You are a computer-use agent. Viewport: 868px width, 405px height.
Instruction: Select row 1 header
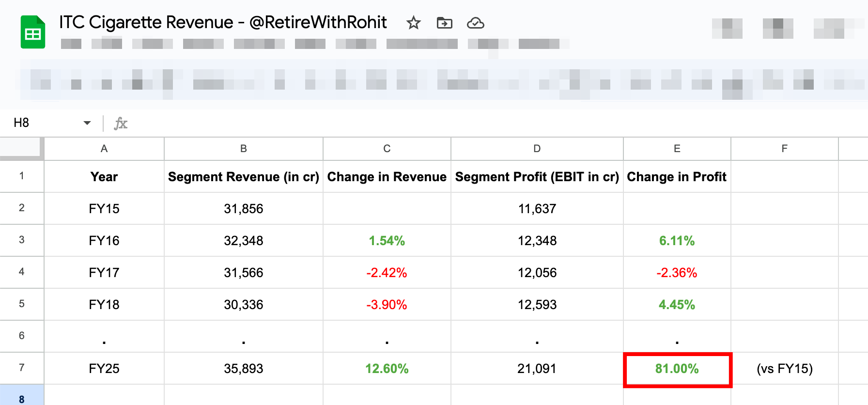point(22,176)
